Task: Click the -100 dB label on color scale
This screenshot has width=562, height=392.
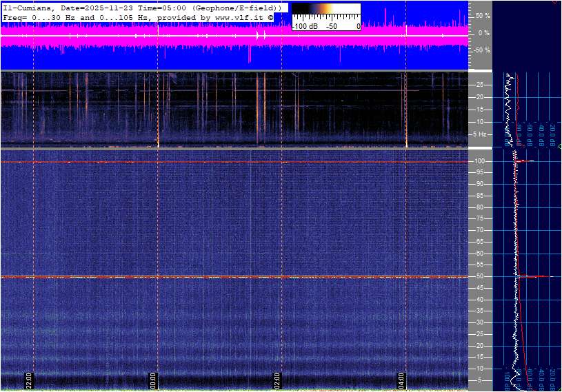Action: (304, 26)
